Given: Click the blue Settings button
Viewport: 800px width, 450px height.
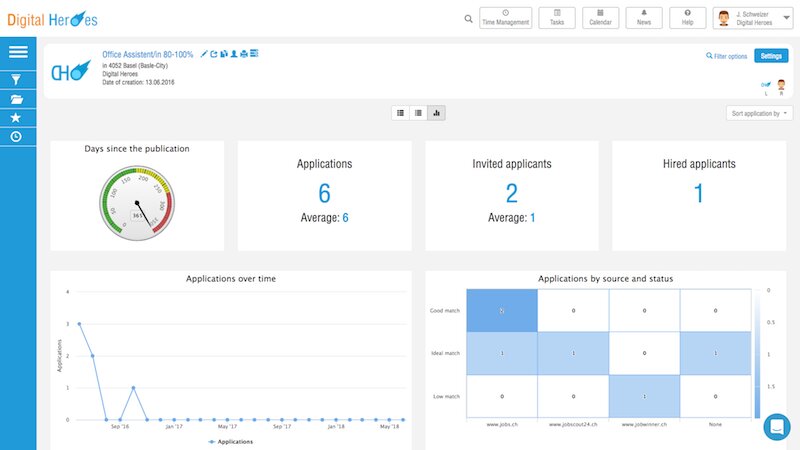Looking at the screenshot, I should coord(770,56).
